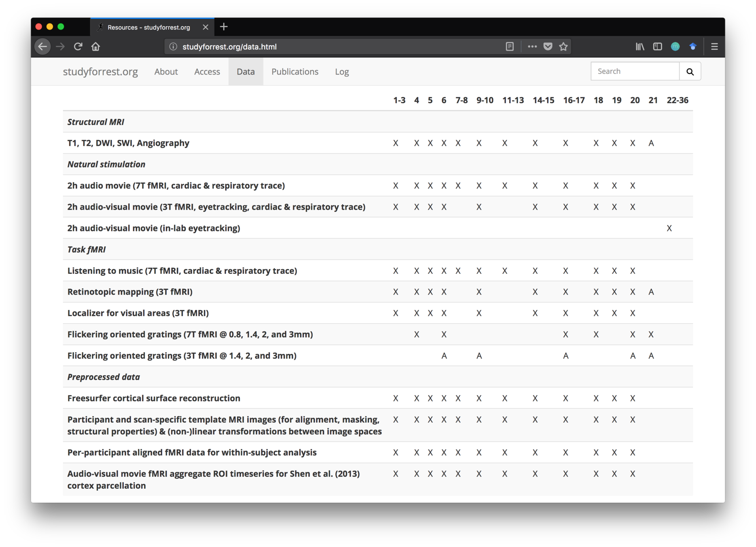Viewport: 756px width, 547px height.
Task: Open the About menu item
Action: (x=166, y=72)
